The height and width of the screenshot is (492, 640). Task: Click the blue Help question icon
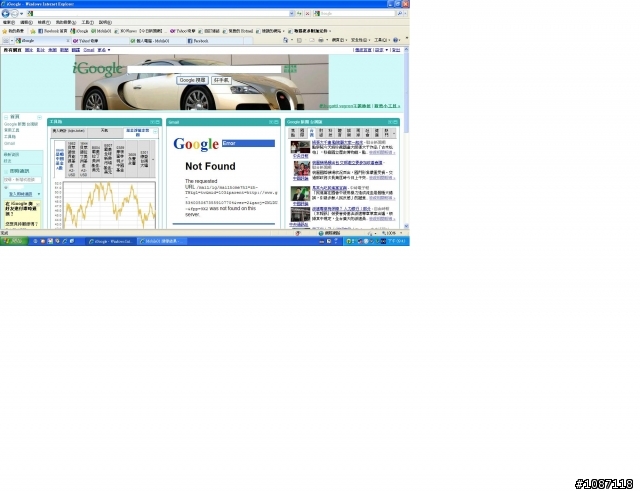pyautogui.click(x=395, y=40)
